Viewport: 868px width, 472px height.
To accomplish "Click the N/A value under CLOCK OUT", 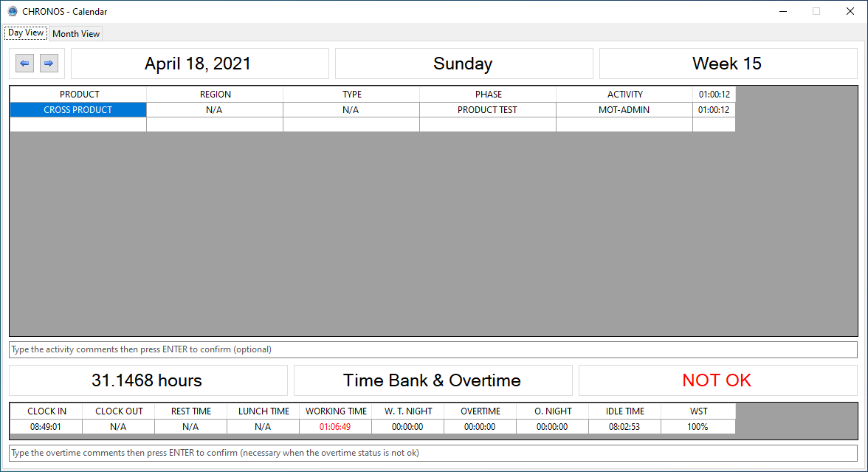I will [118, 427].
